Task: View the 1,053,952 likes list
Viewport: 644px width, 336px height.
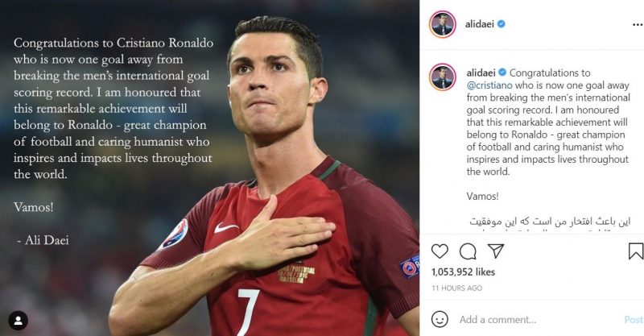Action: click(464, 272)
